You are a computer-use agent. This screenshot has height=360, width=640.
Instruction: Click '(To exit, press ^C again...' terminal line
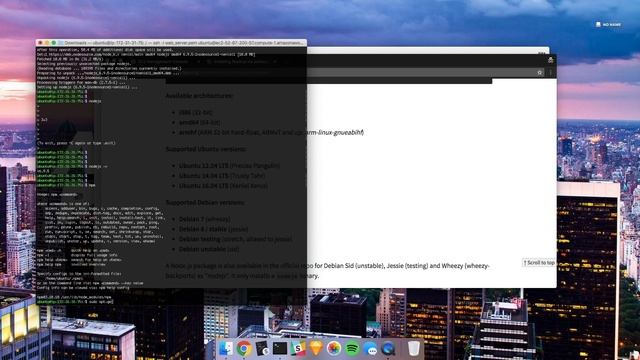tap(76, 143)
